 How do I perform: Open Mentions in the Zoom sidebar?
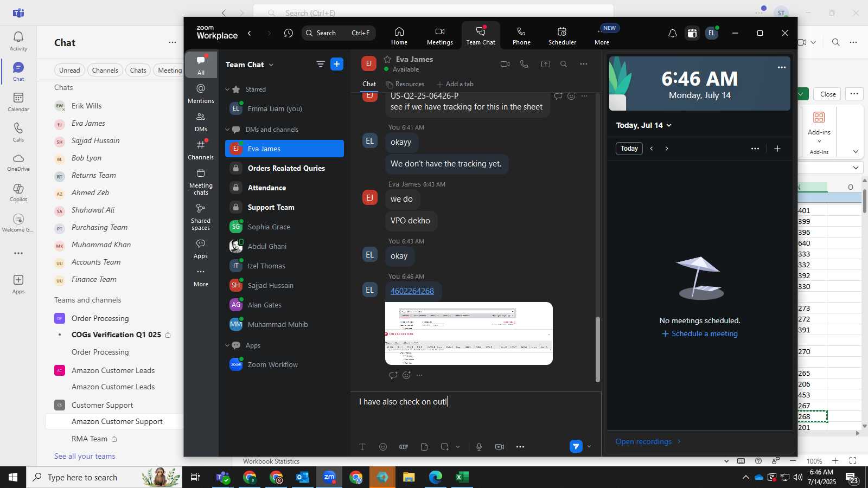(x=201, y=93)
